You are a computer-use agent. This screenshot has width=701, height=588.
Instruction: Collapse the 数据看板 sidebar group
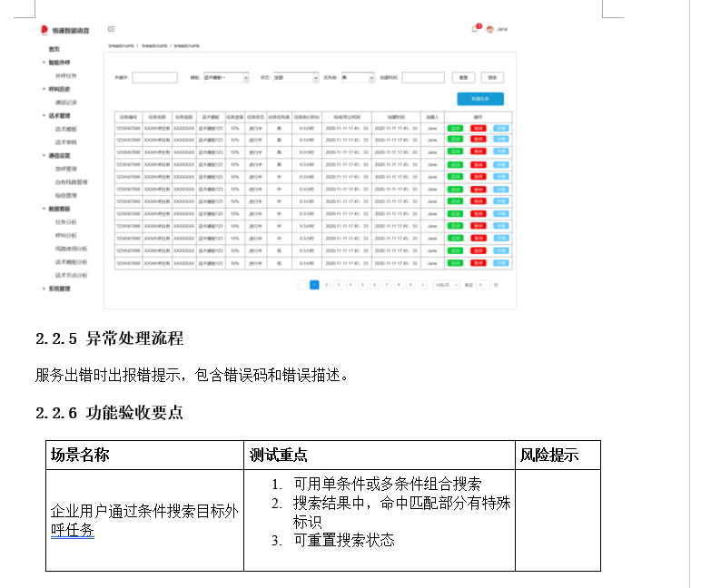[44, 209]
